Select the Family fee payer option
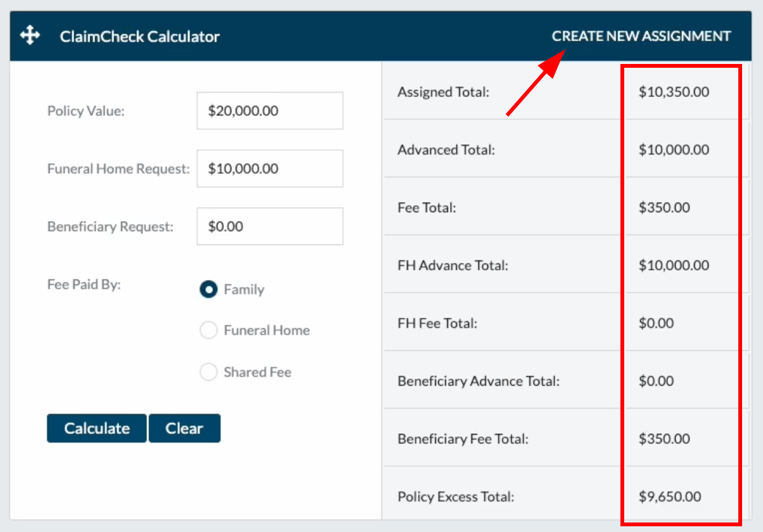Viewport: 763px width, 532px height. pyautogui.click(x=208, y=289)
